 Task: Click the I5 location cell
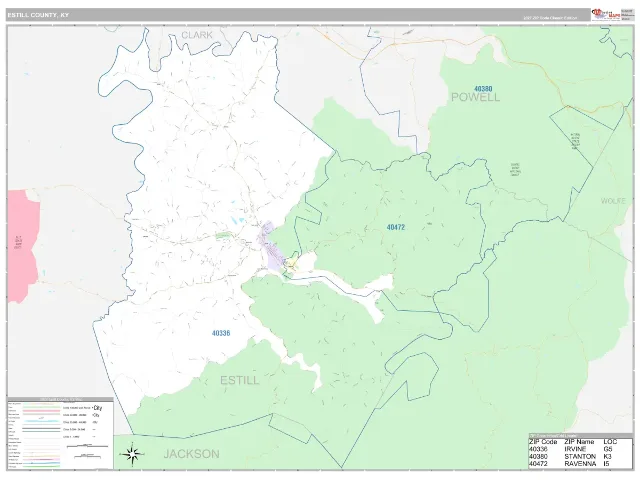pyautogui.click(x=607, y=464)
